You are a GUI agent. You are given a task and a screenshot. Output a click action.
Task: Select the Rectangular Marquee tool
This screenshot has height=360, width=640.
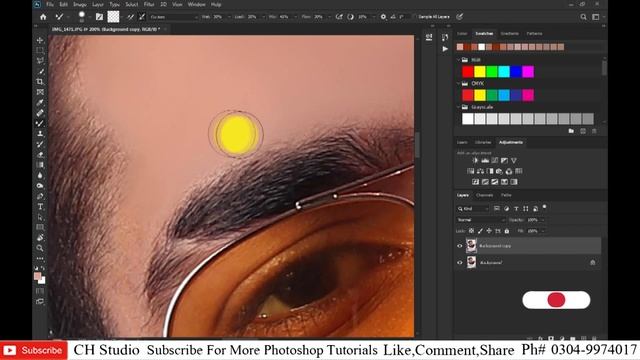pyautogui.click(x=40, y=51)
